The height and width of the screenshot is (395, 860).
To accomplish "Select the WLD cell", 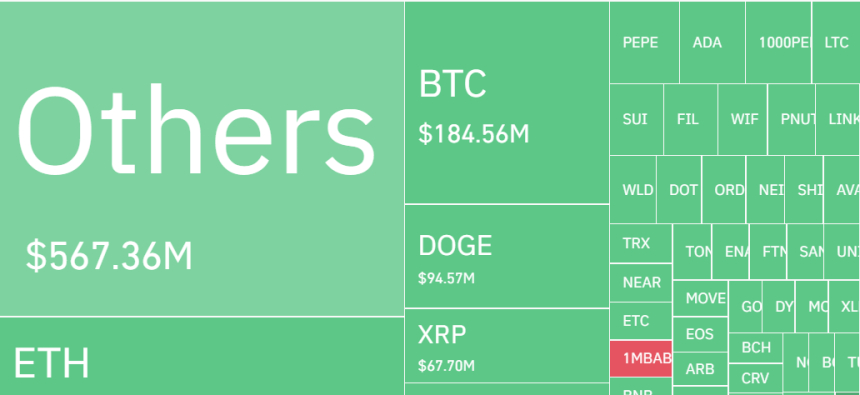I will pos(633,189).
